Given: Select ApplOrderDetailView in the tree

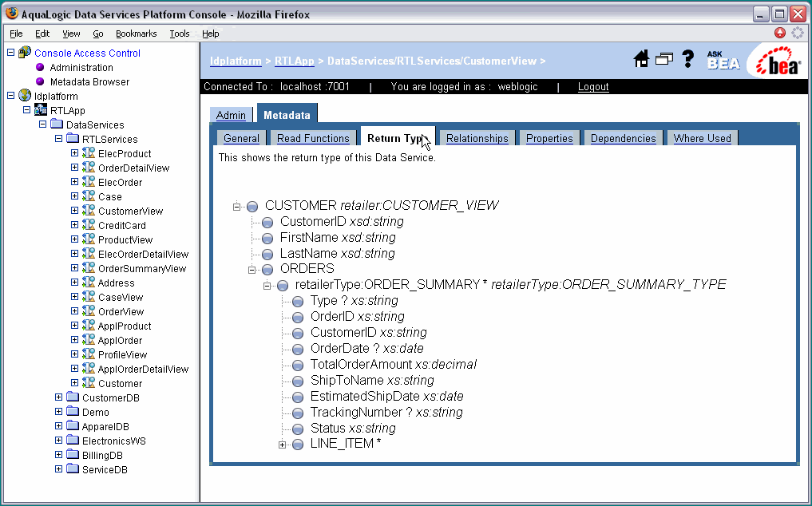Looking at the screenshot, I should [x=143, y=369].
